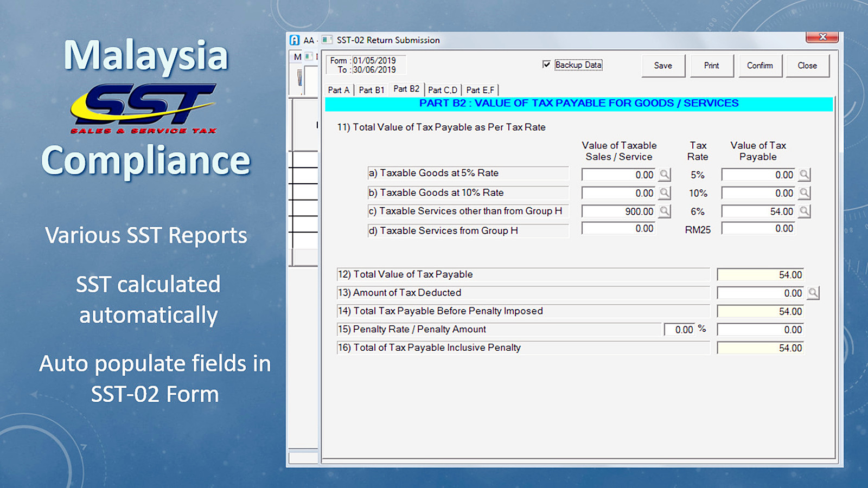Click magnifier beside 54.00 tax payable at 6%
The width and height of the screenshot is (868, 488).
coord(805,211)
